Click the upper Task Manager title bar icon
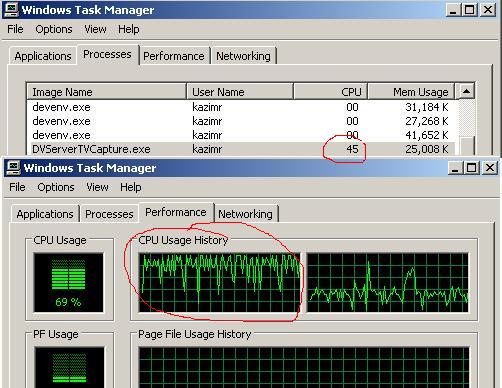Viewport: 502px width, 388px height. tap(11, 10)
